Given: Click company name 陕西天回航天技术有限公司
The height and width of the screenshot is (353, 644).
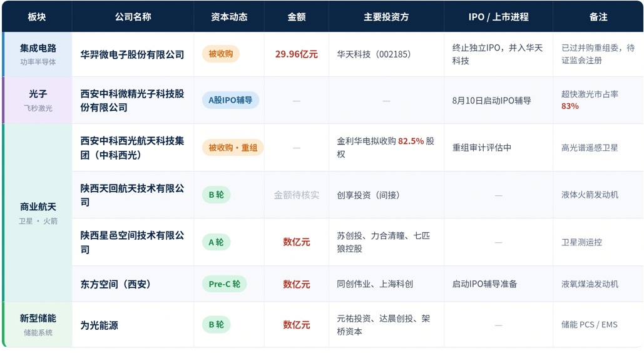Looking at the screenshot, I should click(132, 195).
